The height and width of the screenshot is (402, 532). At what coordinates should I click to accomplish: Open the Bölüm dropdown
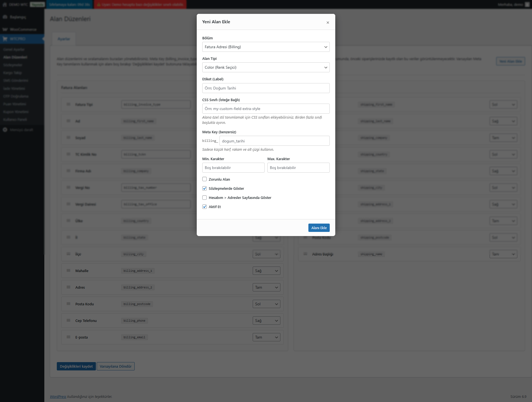[x=266, y=47]
